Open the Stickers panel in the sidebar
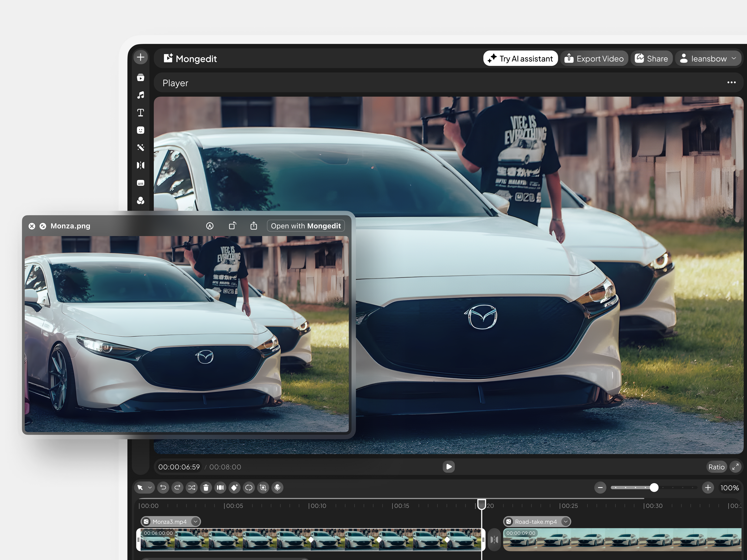 pos(140,130)
